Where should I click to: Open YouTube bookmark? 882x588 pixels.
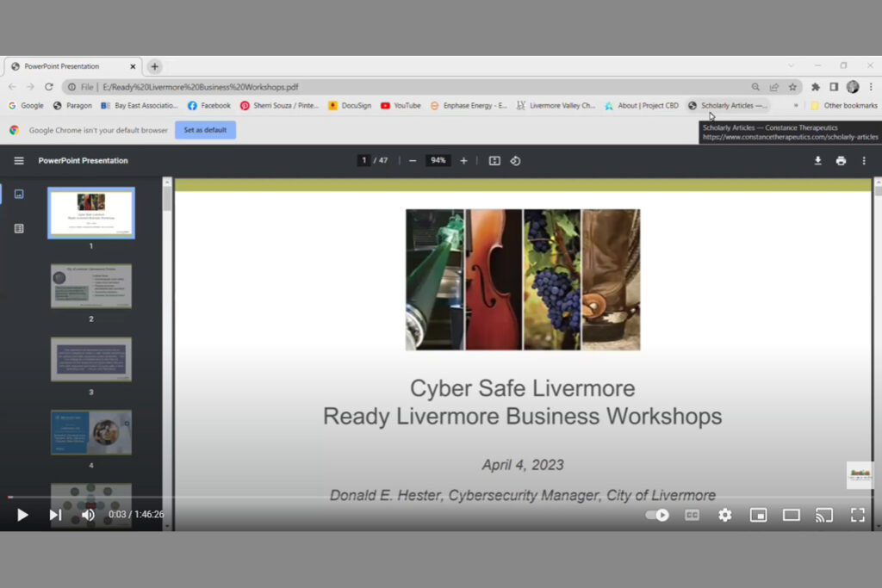(401, 105)
